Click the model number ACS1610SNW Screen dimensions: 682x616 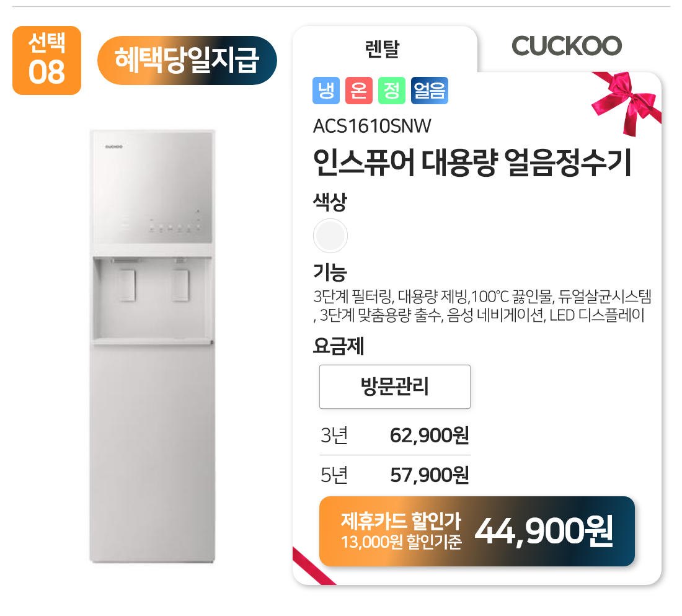(372, 127)
